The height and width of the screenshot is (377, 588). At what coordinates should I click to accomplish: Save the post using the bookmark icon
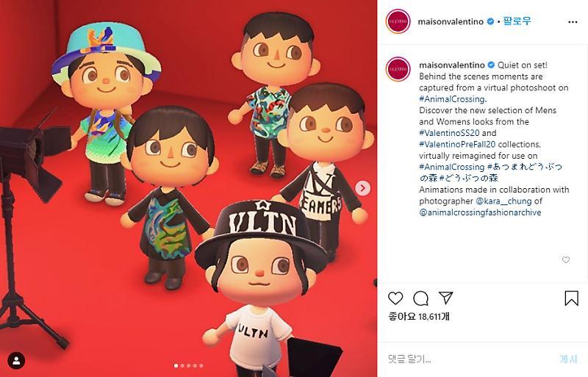pos(572,298)
